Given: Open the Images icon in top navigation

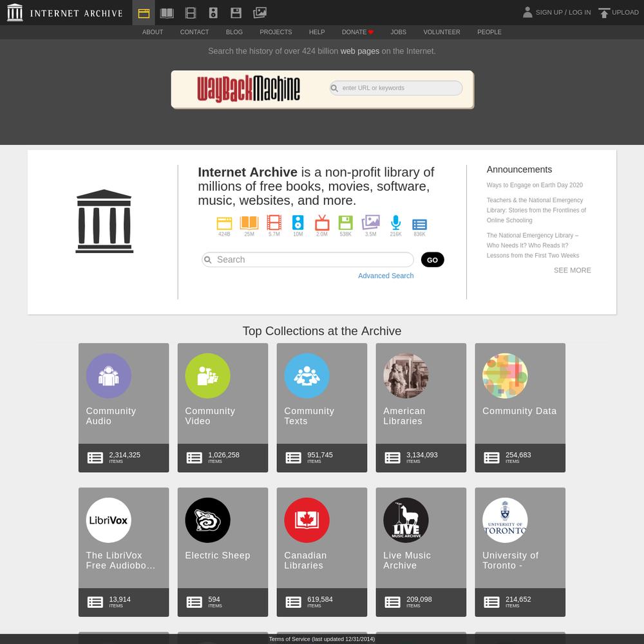Looking at the screenshot, I should point(260,13).
